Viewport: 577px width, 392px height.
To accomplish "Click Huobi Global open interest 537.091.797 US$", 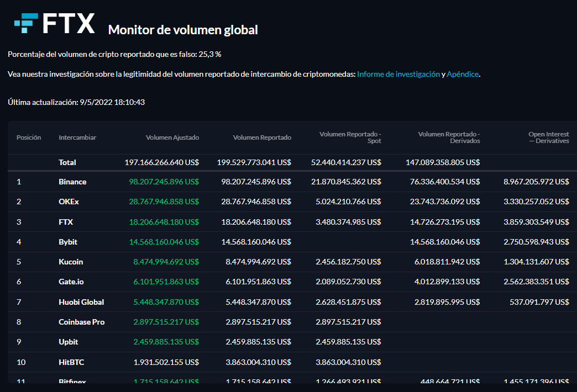I will (539, 302).
